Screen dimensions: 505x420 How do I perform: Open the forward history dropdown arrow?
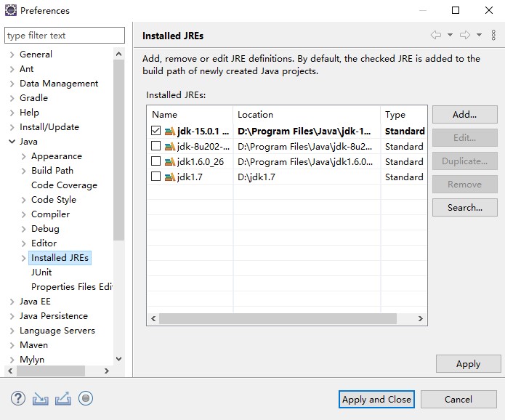(480, 35)
